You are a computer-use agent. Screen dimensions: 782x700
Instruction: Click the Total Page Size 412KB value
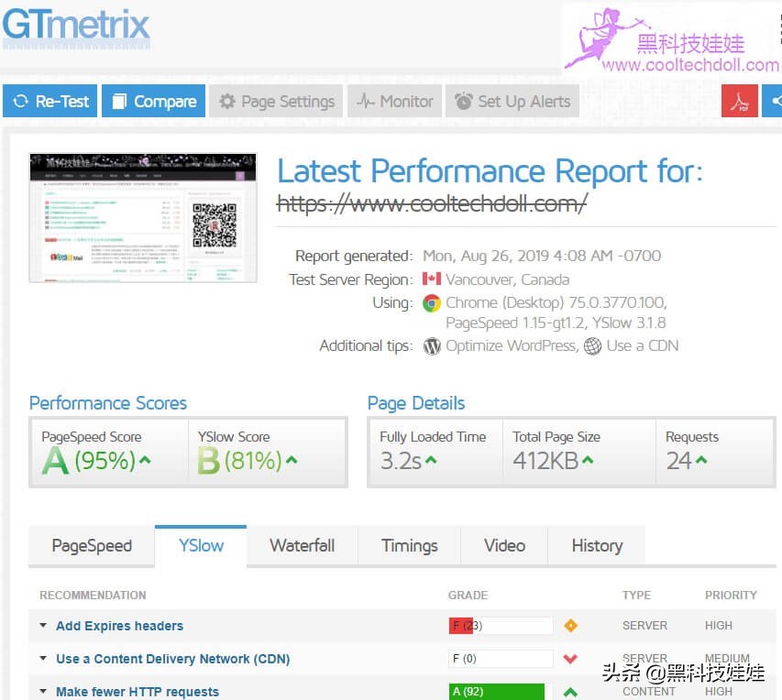(545, 461)
